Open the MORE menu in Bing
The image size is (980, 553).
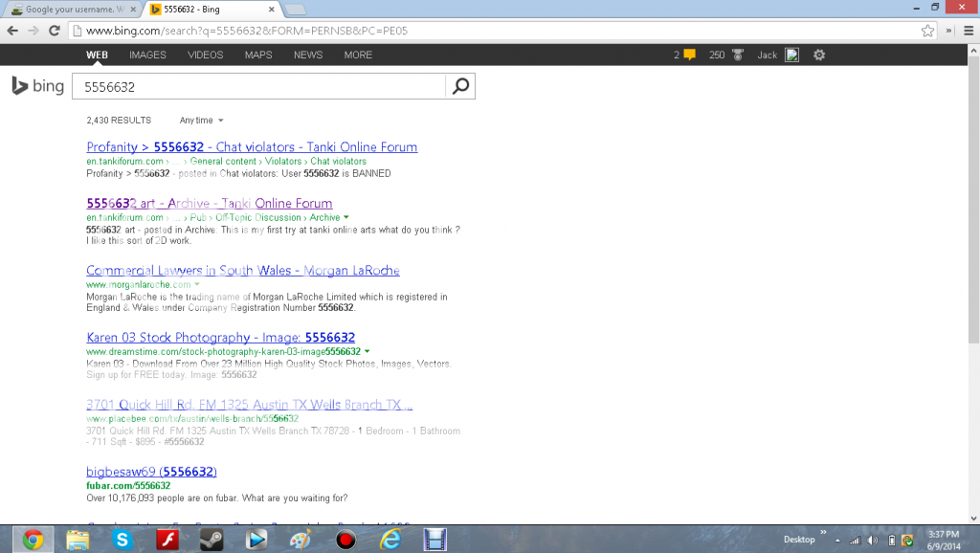coord(358,55)
